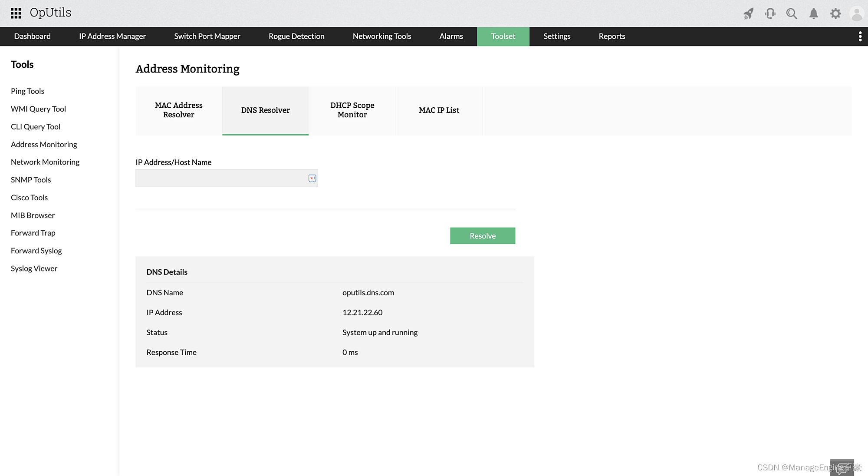Select DHCP Scope Monitor tab
Screen dimensions: 868x476
click(x=352, y=110)
